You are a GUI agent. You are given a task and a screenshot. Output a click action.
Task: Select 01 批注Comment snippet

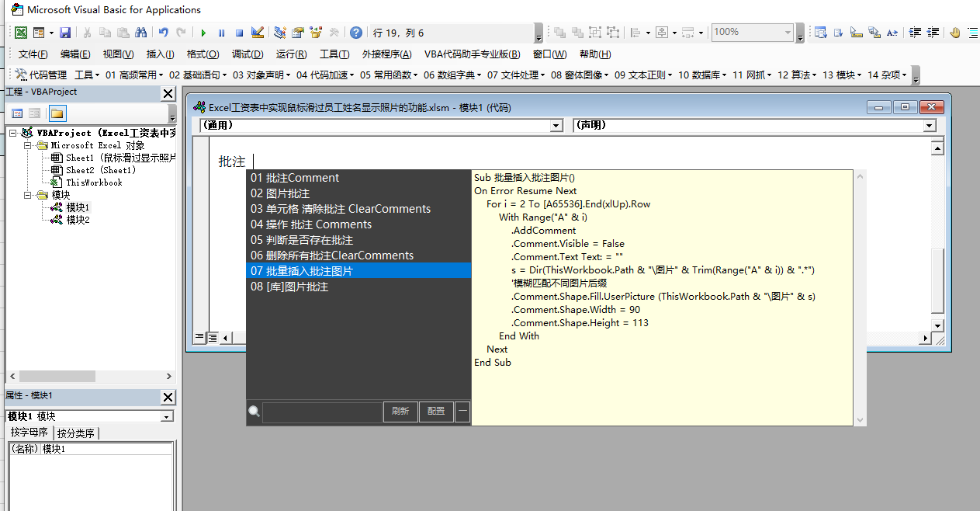[359, 178]
